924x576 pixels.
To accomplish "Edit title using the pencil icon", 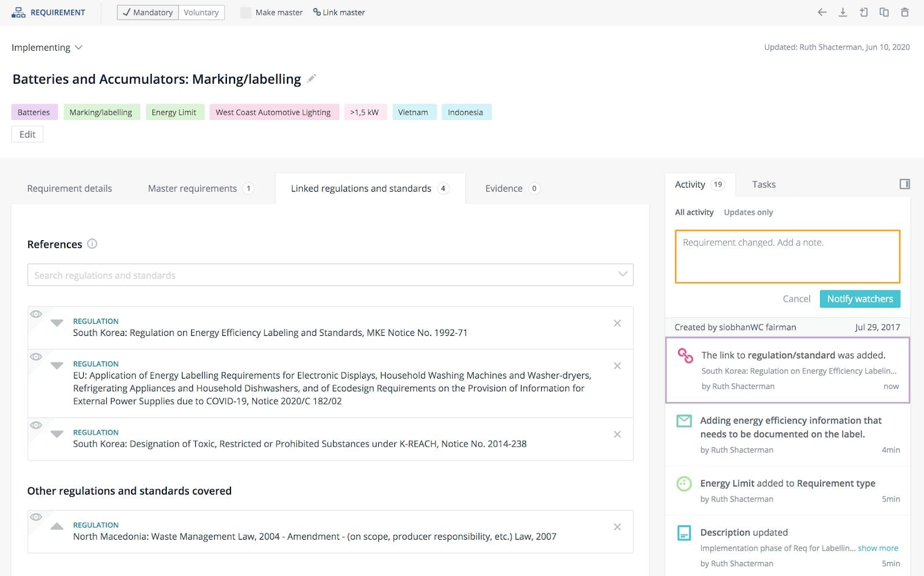I will click(x=311, y=78).
